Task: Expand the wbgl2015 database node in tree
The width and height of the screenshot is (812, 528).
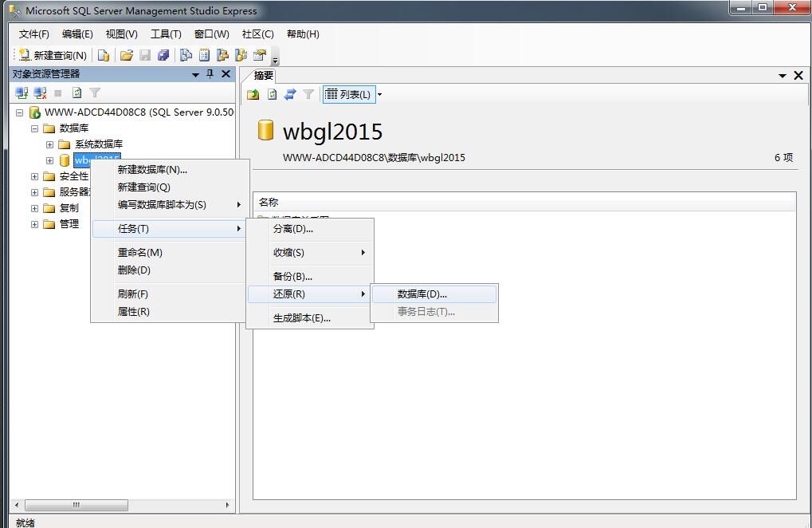Action: coord(49,160)
